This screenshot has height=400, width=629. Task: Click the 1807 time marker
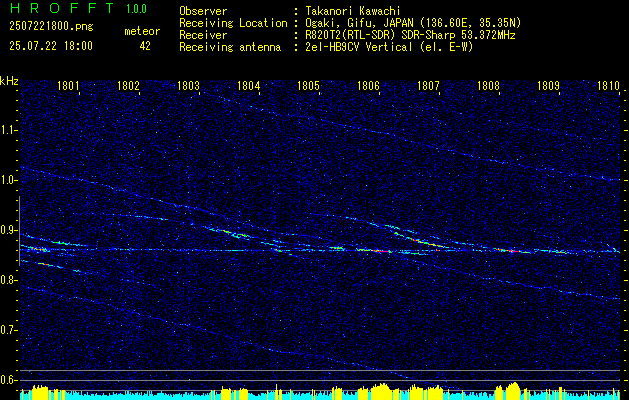pos(428,85)
